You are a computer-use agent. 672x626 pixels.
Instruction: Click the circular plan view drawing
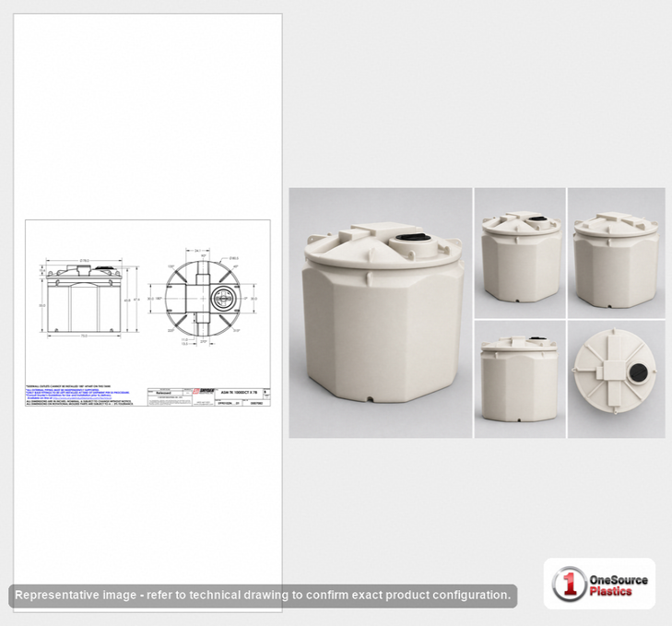(x=203, y=298)
